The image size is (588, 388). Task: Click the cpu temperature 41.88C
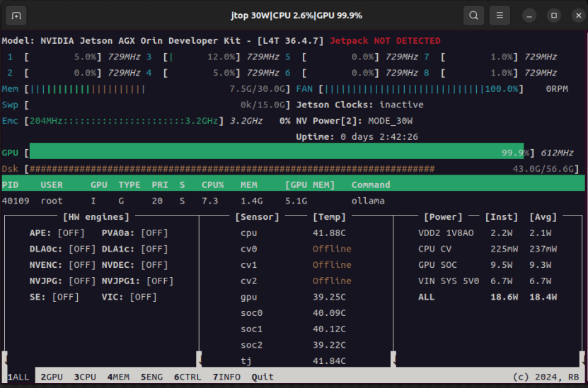pos(329,233)
